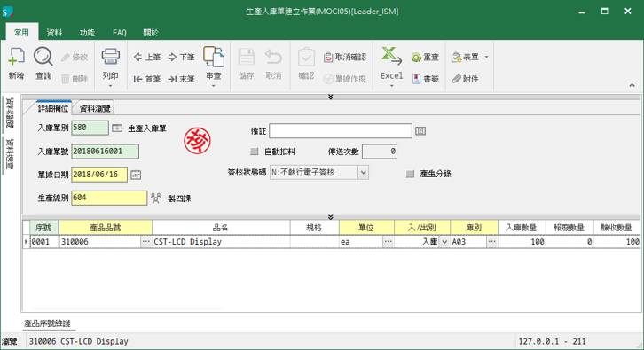Image resolution: width=644 pixels, height=350 pixels.
Task: Click the 刪除 trash button
Action: point(75,79)
